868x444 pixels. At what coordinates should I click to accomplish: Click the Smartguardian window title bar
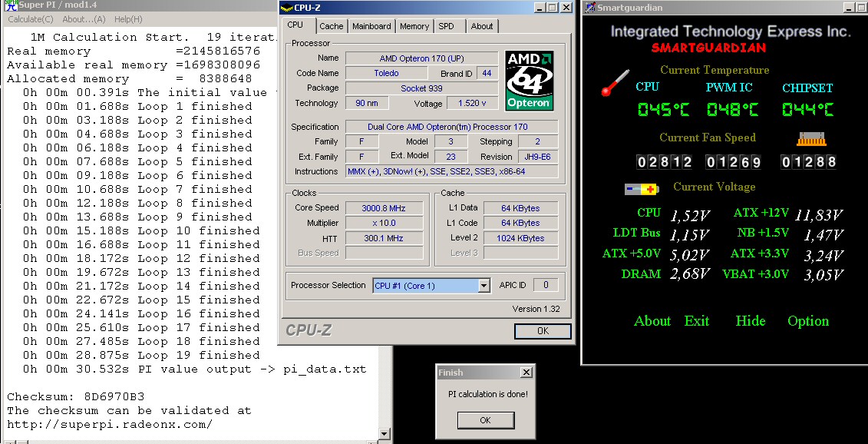pyautogui.click(x=725, y=8)
